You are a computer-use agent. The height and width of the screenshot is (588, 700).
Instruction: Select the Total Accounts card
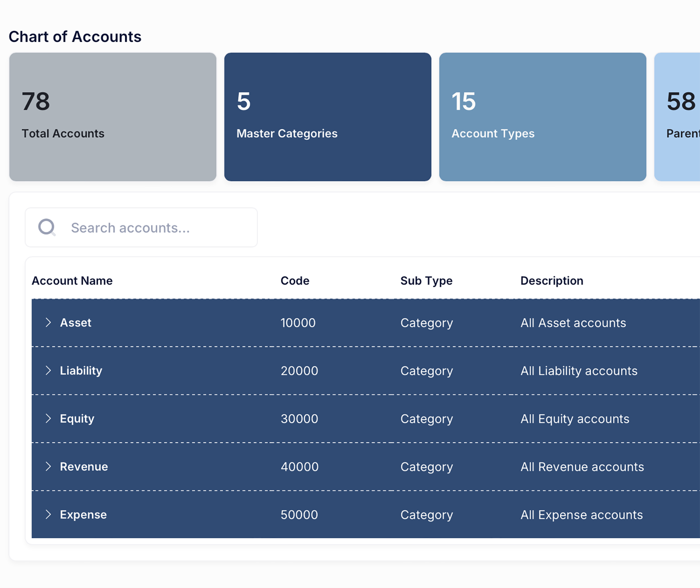coord(113,117)
